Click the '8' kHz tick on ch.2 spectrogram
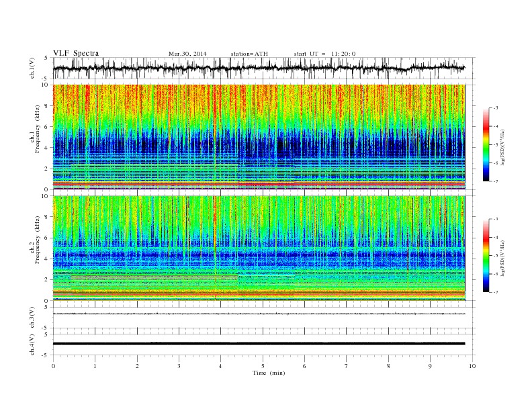Viewport: 532px width, 411px height. (x=47, y=217)
